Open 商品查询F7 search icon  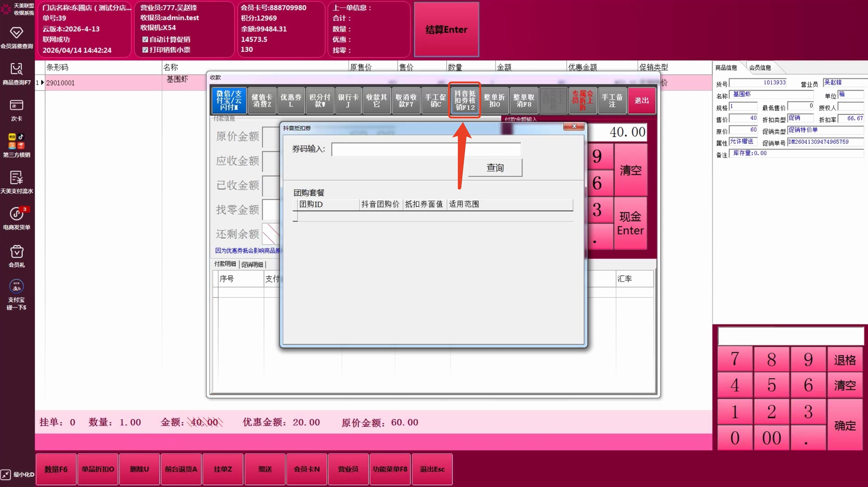16,69
